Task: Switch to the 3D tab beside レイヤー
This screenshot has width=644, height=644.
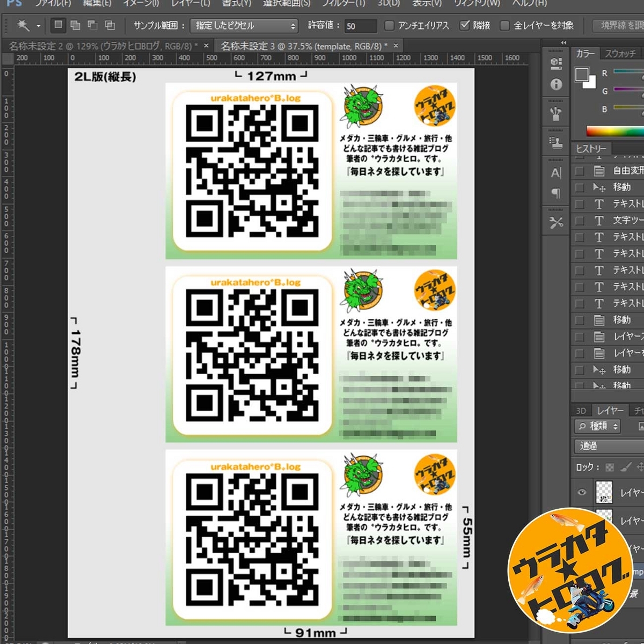Action: (581, 411)
